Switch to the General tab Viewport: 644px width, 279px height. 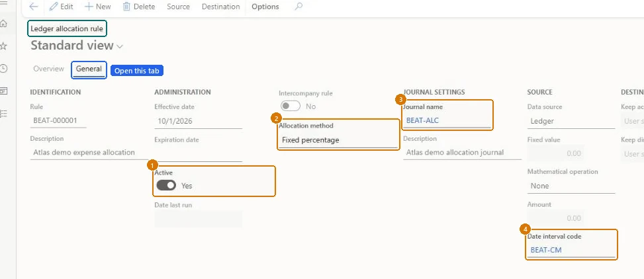89,69
